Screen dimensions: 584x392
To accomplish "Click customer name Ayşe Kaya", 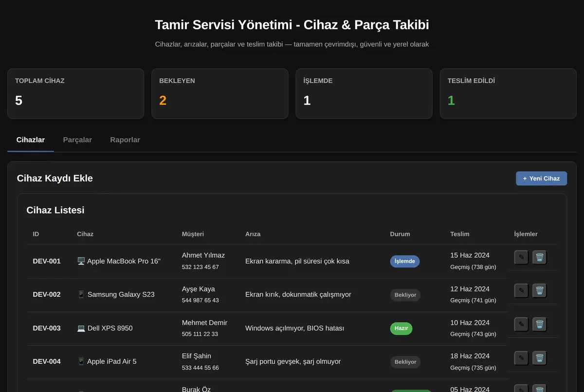I will pyautogui.click(x=199, y=289).
